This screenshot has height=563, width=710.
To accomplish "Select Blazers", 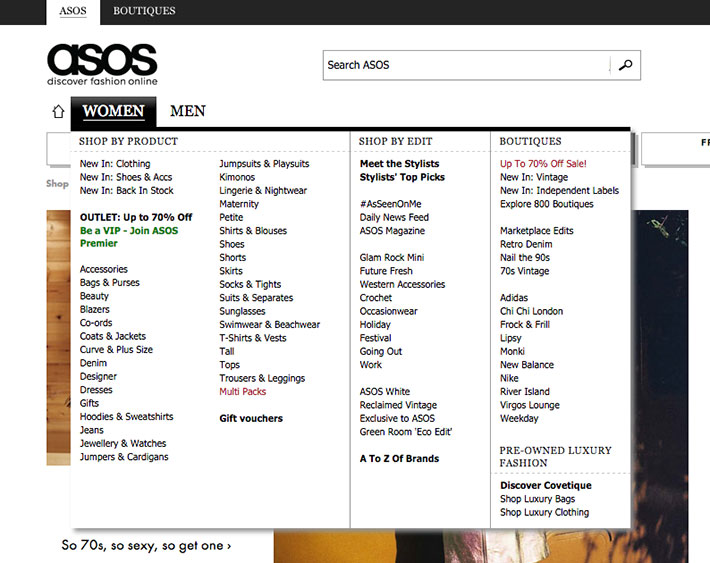I will coord(95,309).
